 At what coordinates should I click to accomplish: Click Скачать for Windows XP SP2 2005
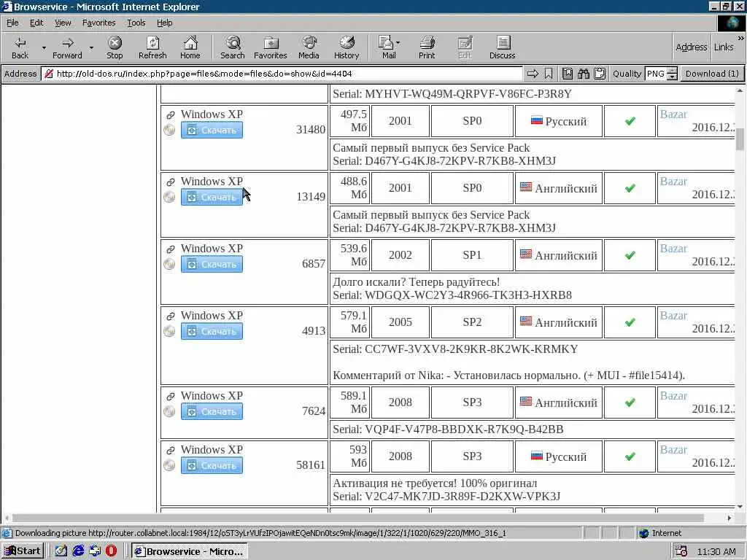[x=212, y=332]
